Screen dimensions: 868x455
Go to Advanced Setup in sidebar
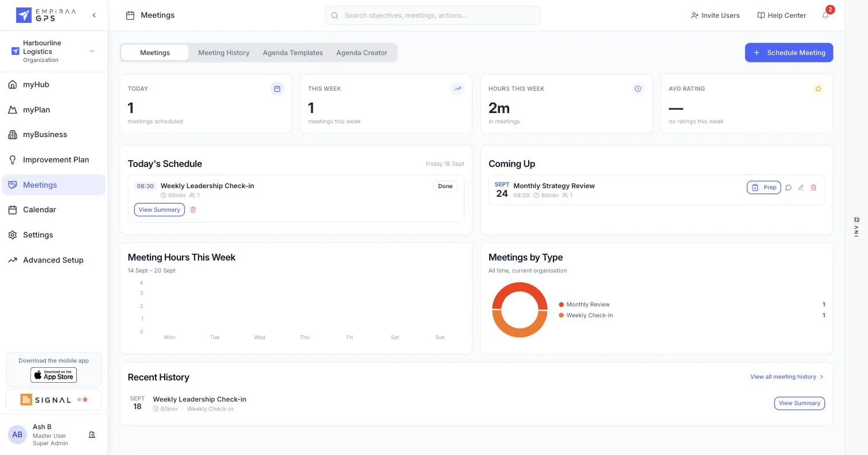point(53,260)
